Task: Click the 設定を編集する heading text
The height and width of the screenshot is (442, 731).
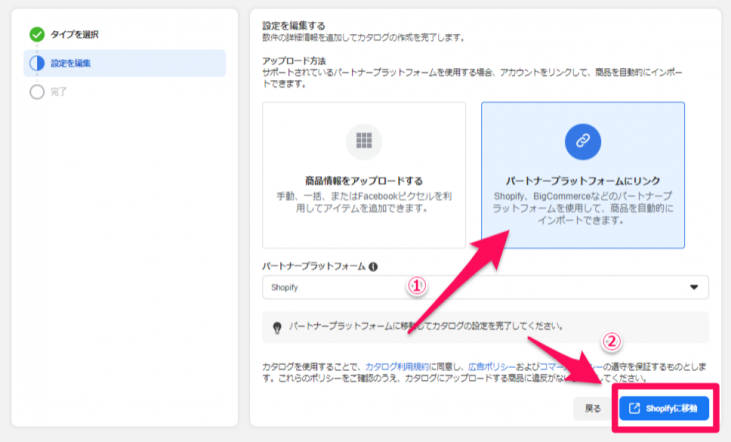Action: [x=294, y=25]
